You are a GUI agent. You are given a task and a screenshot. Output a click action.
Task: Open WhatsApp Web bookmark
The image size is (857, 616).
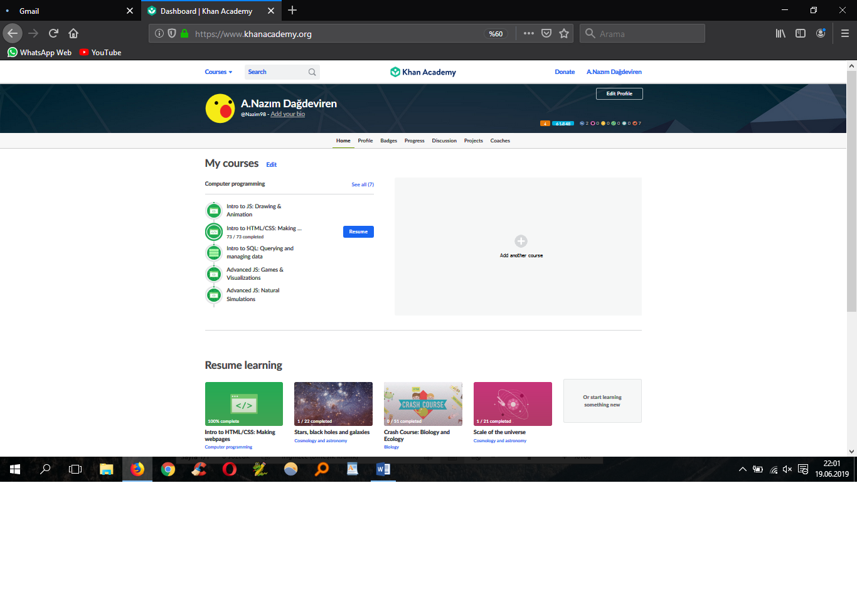(40, 53)
